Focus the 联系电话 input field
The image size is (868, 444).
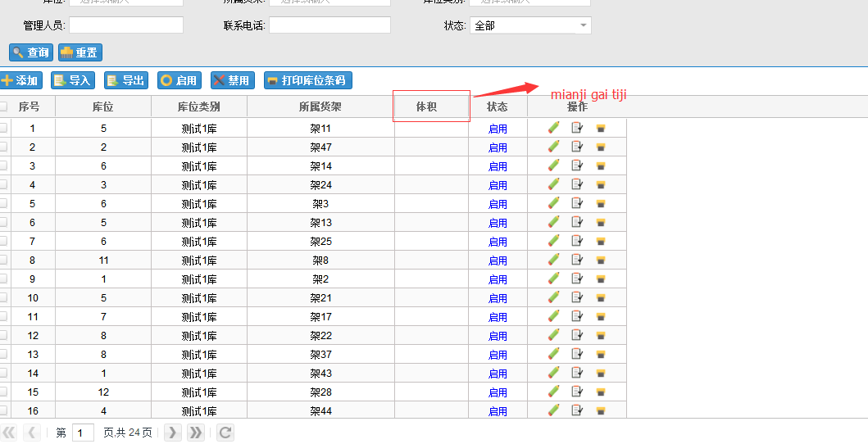point(329,25)
